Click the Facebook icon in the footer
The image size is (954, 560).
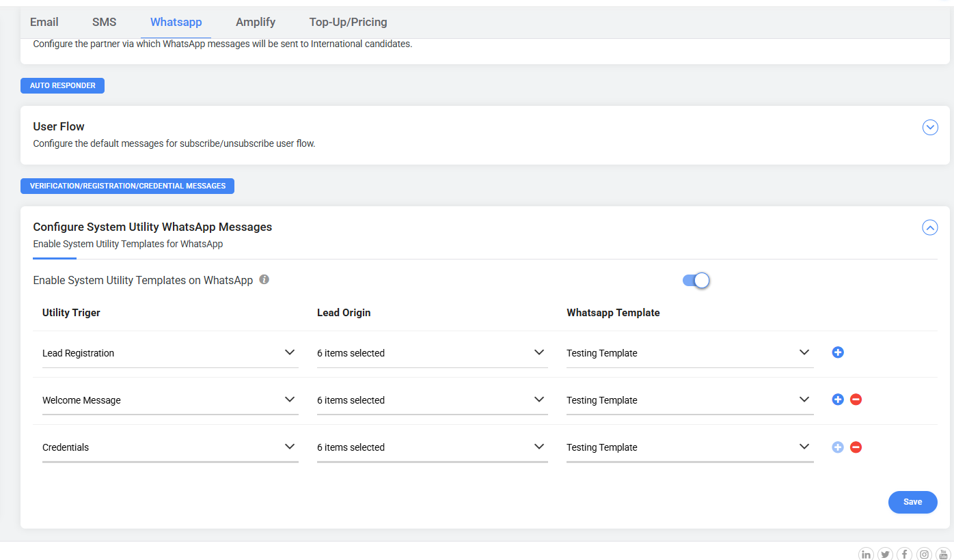(x=904, y=555)
